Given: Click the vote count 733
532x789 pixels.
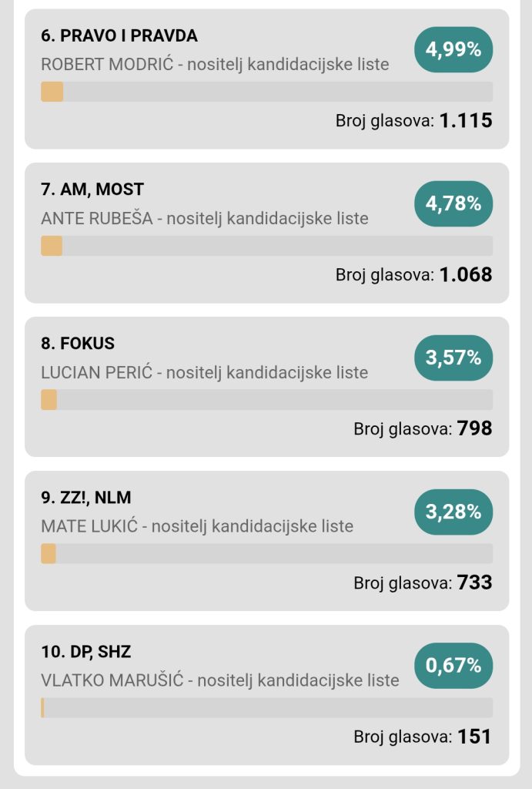Looking at the screenshot, I should point(474,583).
